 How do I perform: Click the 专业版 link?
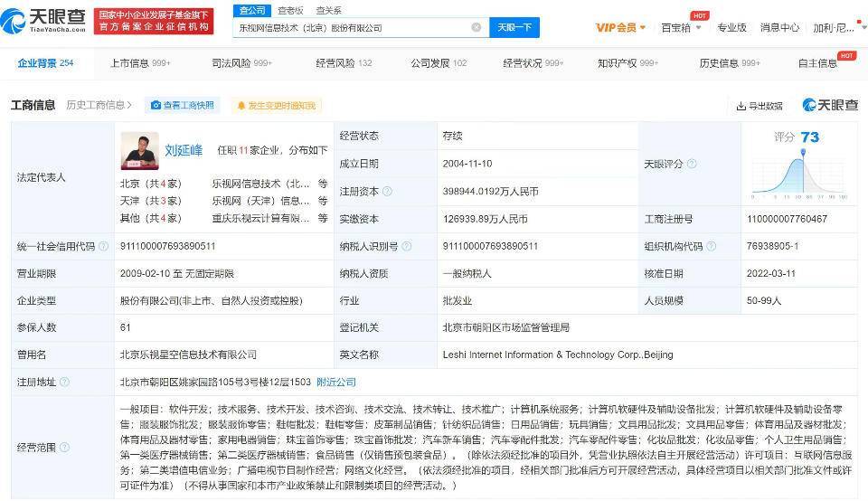click(x=731, y=27)
